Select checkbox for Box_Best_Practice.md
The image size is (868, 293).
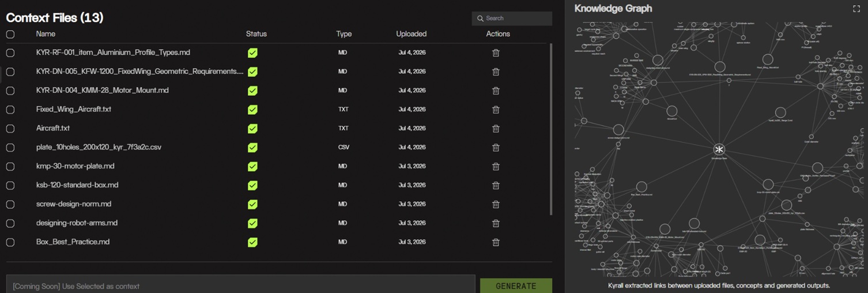[10, 242]
